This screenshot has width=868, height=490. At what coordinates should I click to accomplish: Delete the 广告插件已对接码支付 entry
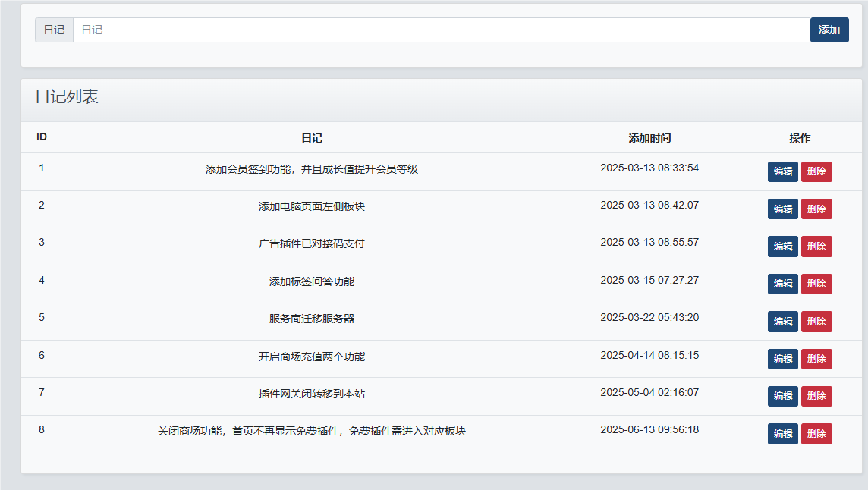coord(816,247)
